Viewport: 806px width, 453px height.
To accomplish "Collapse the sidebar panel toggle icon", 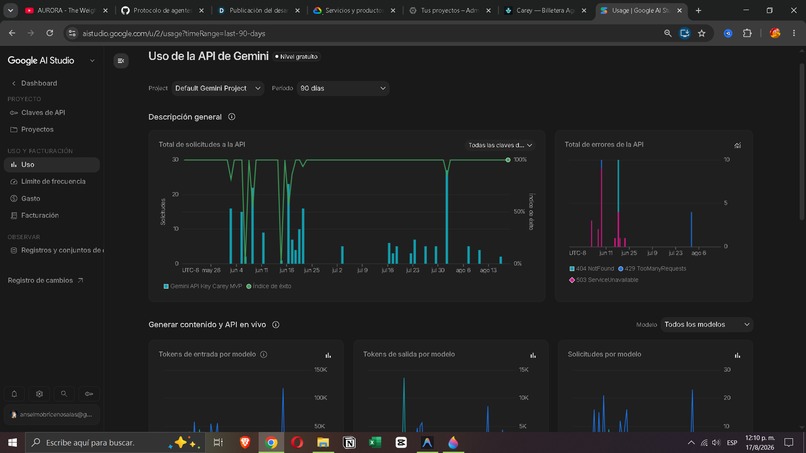I will point(121,61).
